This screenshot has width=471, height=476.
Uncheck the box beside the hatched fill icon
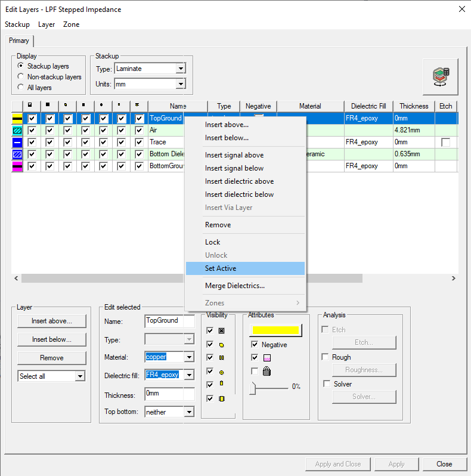tap(255, 358)
